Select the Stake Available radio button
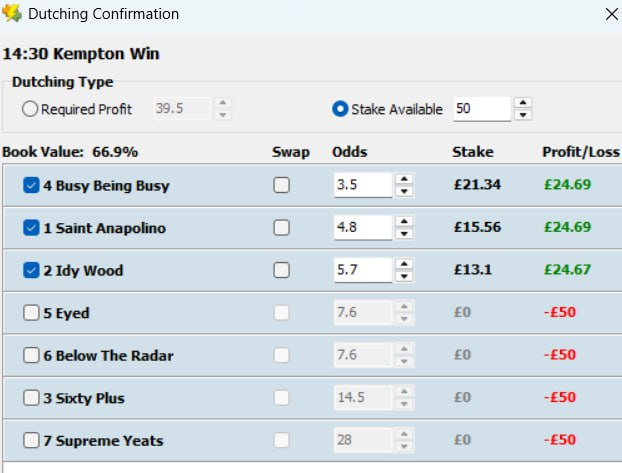 (340, 109)
